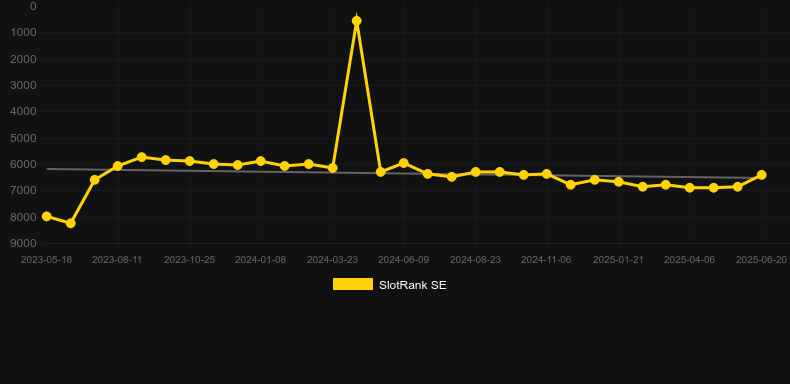Click the x-axis label 2024-11-06

pyautogui.click(x=546, y=260)
